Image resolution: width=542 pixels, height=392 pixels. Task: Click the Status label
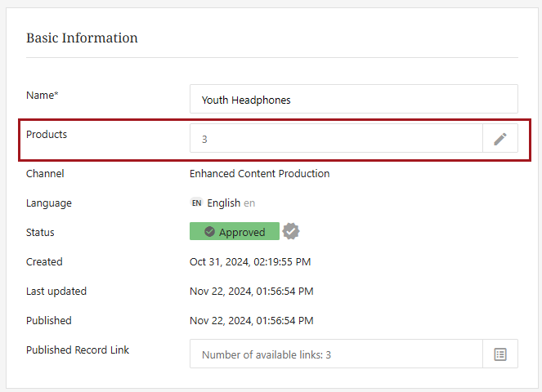(x=40, y=232)
